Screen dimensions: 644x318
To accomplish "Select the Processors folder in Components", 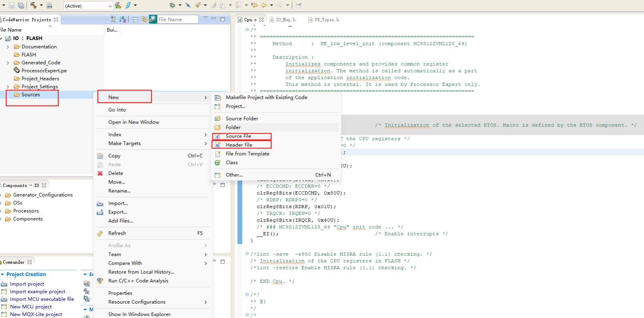I will [26, 211].
